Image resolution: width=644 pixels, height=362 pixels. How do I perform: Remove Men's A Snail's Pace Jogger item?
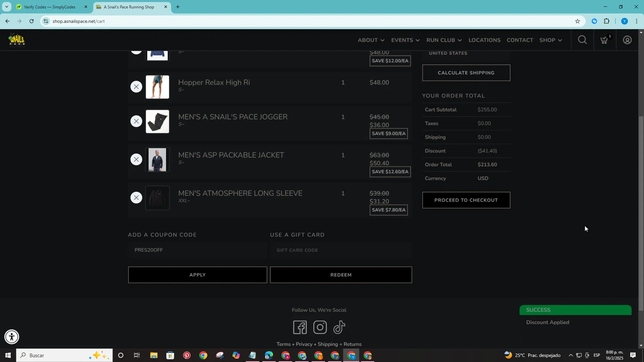click(136, 121)
